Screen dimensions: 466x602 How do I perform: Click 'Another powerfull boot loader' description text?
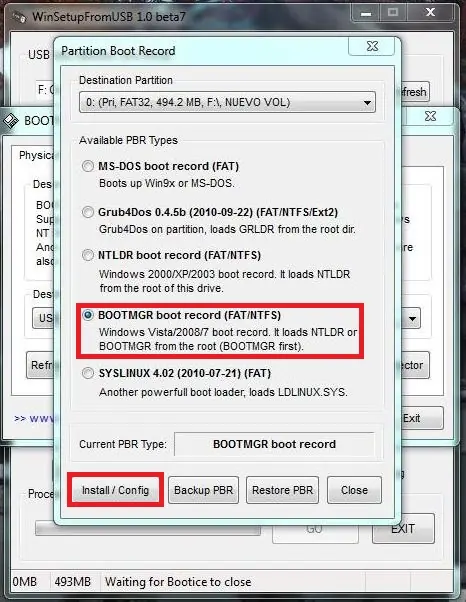pyautogui.click(x=223, y=392)
